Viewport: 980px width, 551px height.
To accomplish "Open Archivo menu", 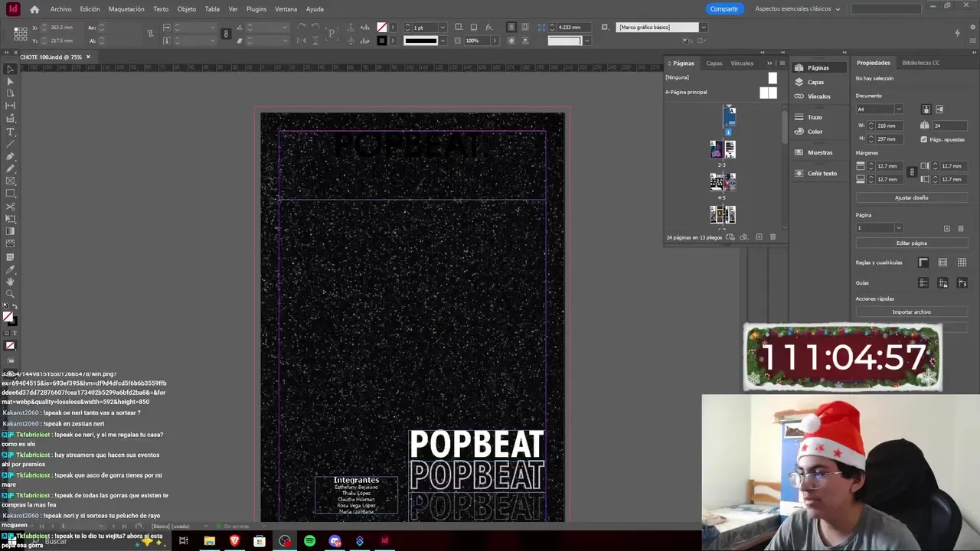I will [x=60, y=9].
